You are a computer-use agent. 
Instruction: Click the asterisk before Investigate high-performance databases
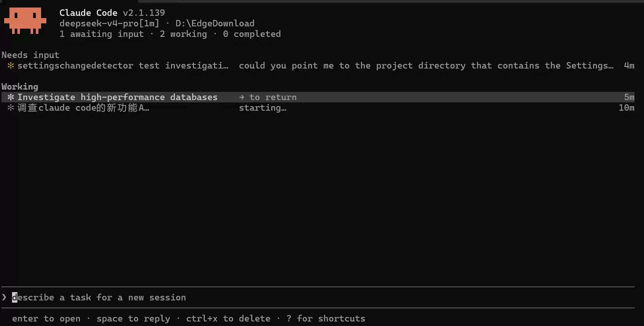click(11, 97)
